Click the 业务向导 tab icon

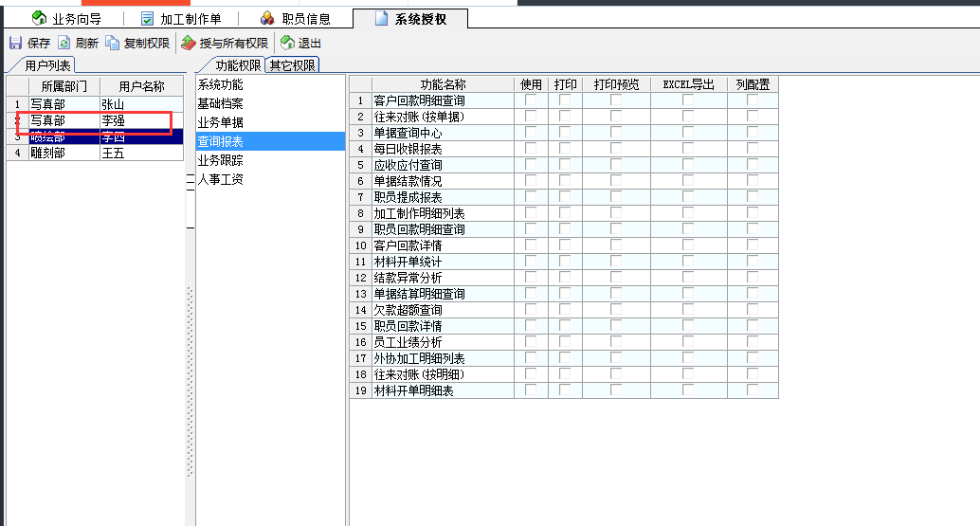pos(40,18)
